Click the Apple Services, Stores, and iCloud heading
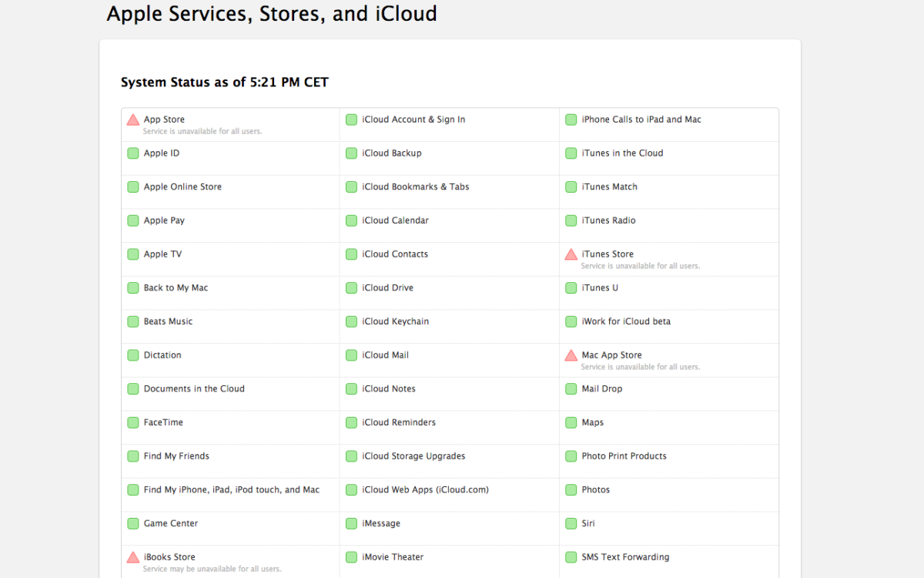This screenshot has height=578, width=924. tap(272, 14)
